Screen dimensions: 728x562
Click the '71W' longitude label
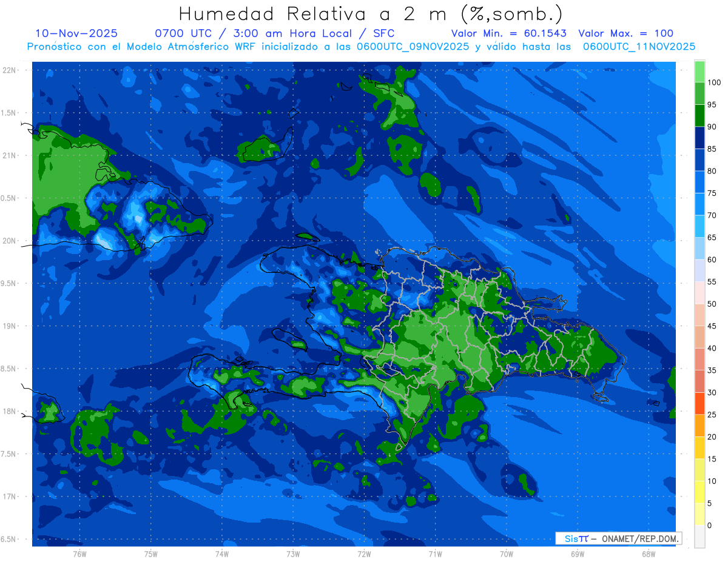click(435, 554)
